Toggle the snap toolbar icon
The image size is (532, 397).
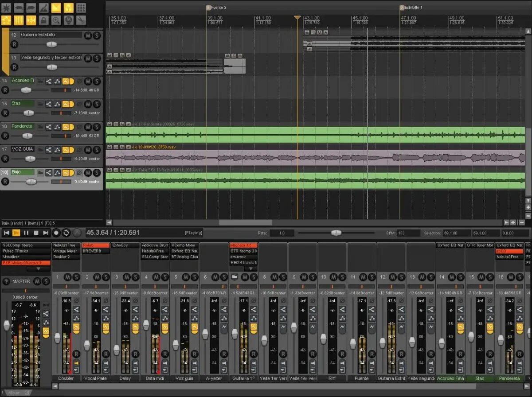(x=31, y=20)
